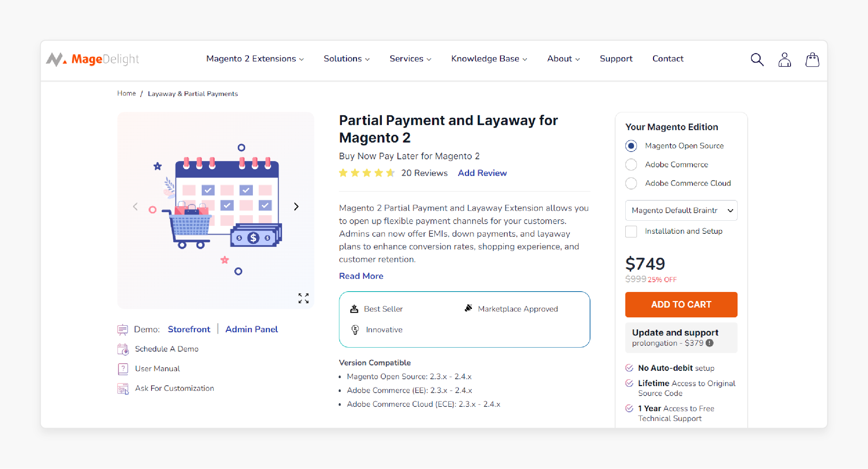Click Layaway & Partial Payments breadcrumb

pyautogui.click(x=193, y=94)
